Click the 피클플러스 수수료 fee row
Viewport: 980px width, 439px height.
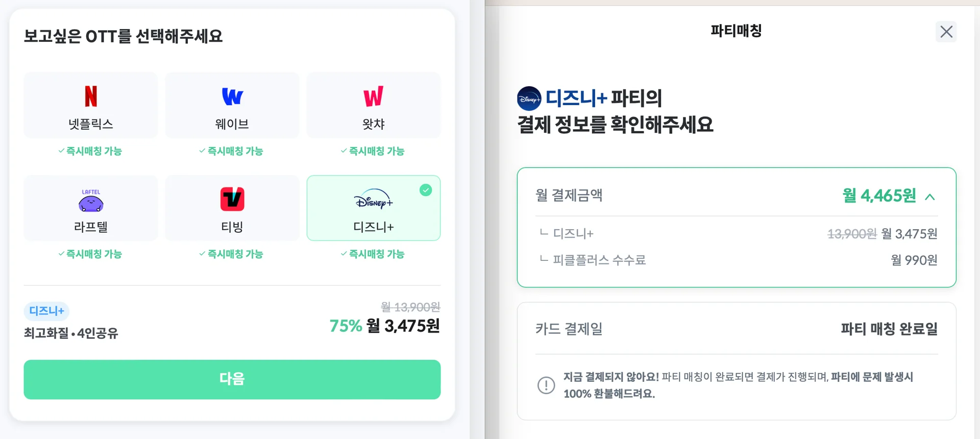click(599, 260)
